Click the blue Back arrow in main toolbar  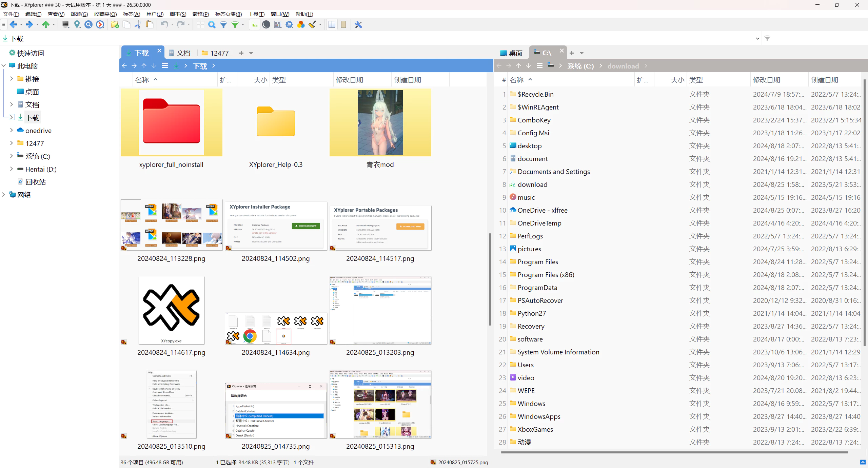point(13,24)
